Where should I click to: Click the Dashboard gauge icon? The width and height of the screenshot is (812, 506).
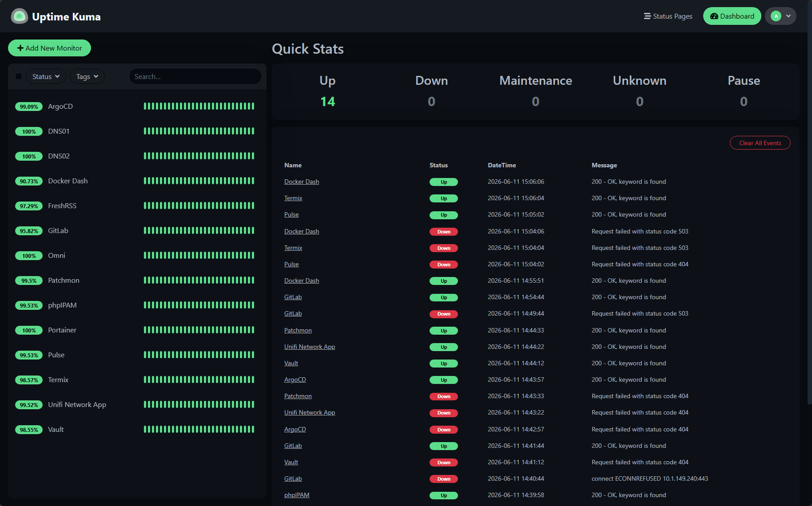pyautogui.click(x=714, y=16)
